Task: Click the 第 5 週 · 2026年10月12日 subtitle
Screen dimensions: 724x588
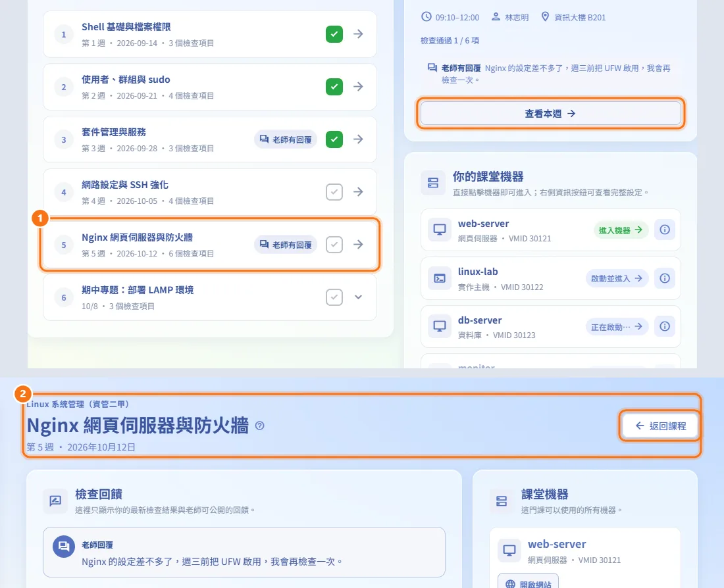Action: (81, 447)
